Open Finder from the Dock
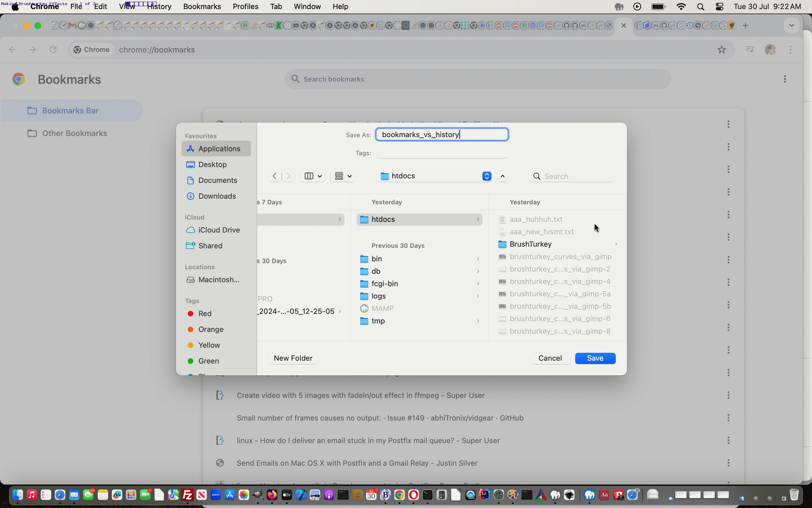 point(17,495)
